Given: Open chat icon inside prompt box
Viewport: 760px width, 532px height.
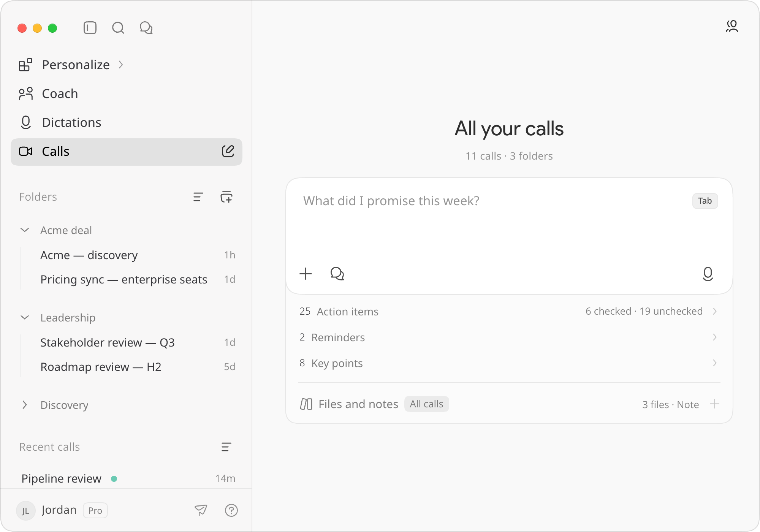Looking at the screenshot, I should pos(337,274).
